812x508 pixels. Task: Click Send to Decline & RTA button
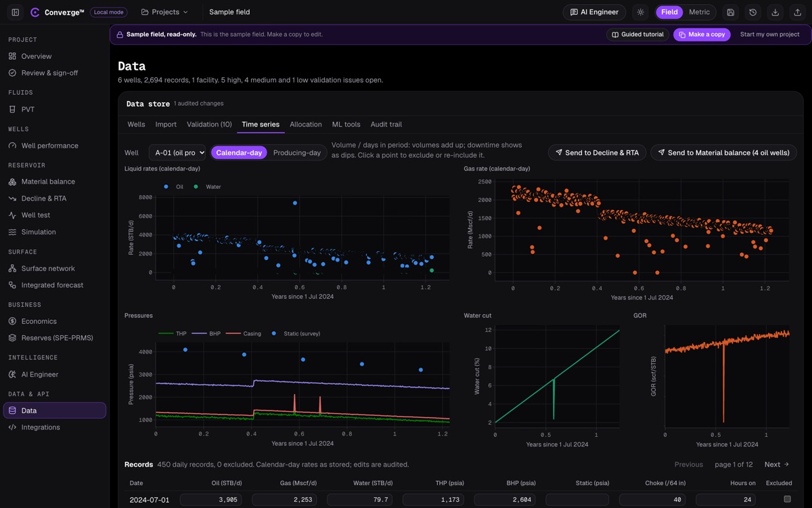coord(597,153)
